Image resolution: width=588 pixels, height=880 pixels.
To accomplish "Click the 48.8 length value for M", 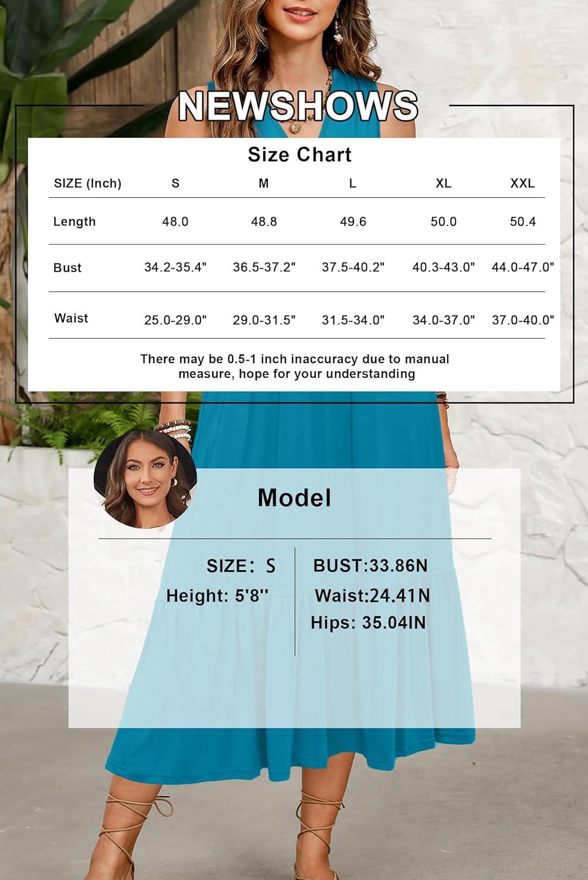I will pos(264,222).
